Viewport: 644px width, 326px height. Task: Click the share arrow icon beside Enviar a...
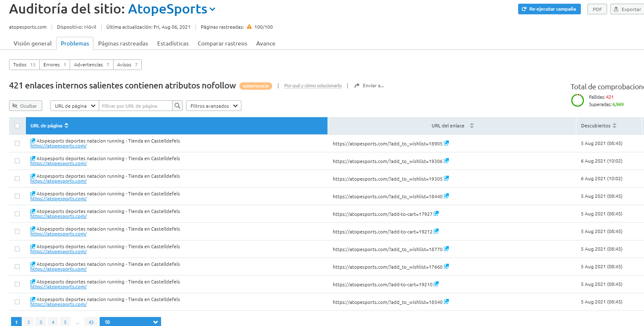(357, 86)
